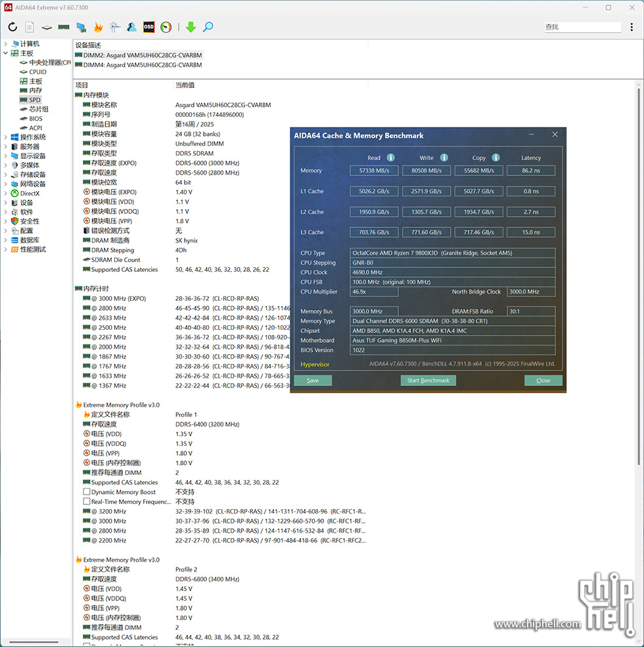Focus the 查找 search input field
644x647 pixels.
coord(582,27)
